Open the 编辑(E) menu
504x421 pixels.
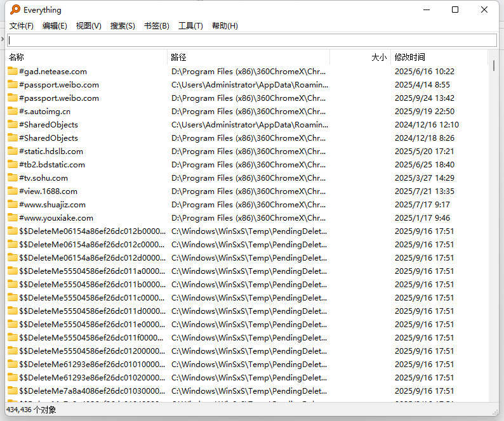click(x=55, y=26)
